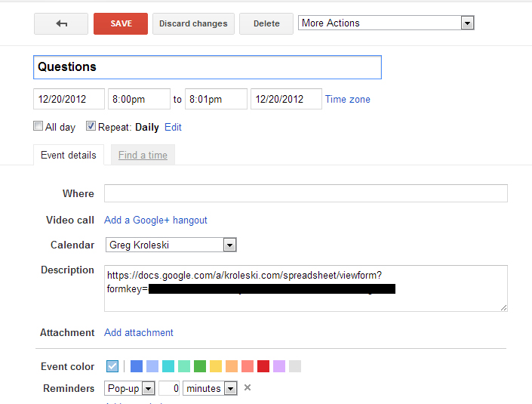Remove the pop-up reminder with X icon
Viewport: 532px width, 404px height.
point(248,388)
